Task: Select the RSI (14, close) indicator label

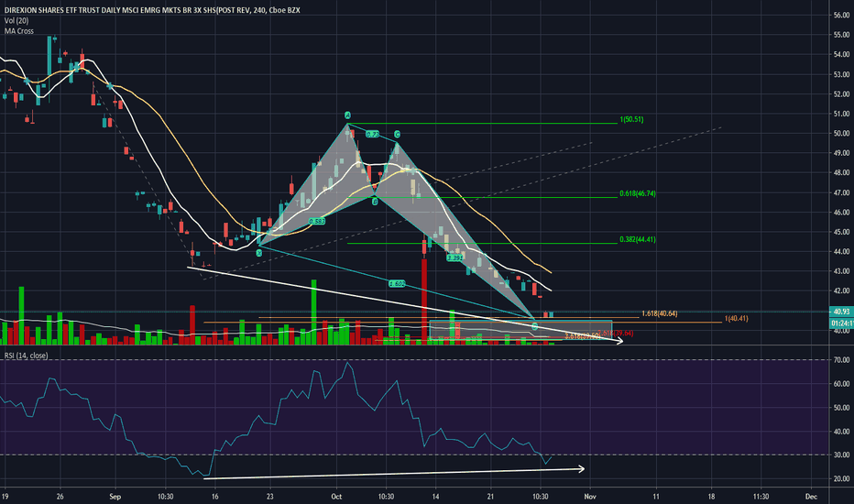Action: click(x=27, y=356)
